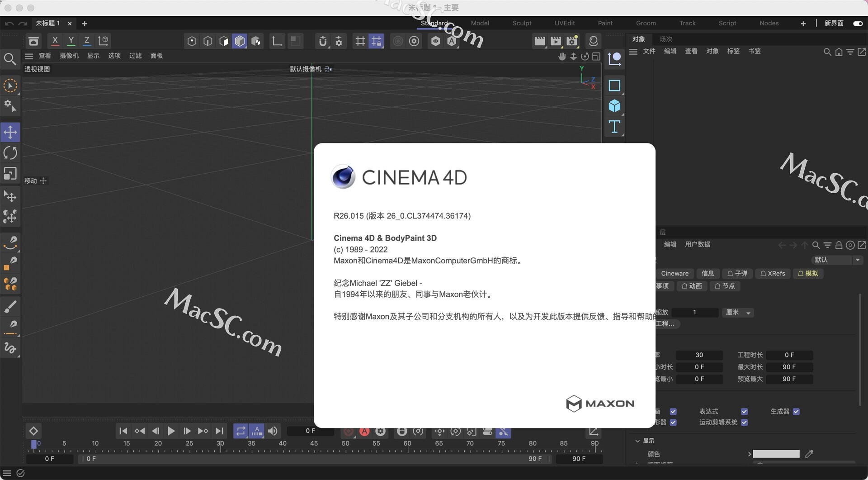Switch to the Sculpt layout tab

(x=522, y=23)
